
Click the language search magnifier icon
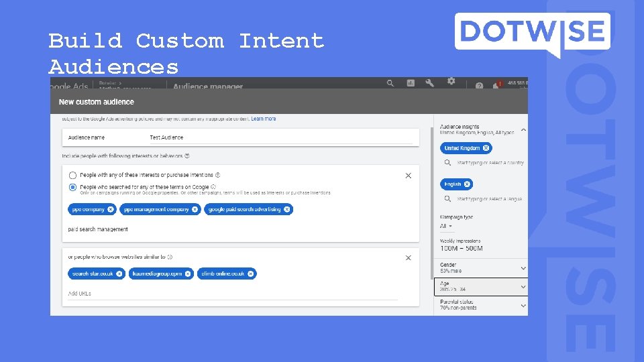coord(447,199)
